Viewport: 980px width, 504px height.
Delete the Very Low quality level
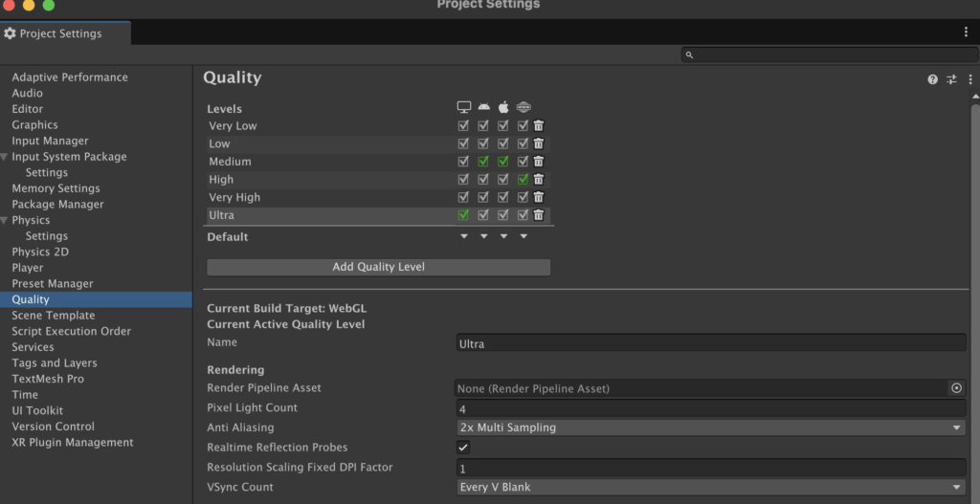(x=539, y=126)
